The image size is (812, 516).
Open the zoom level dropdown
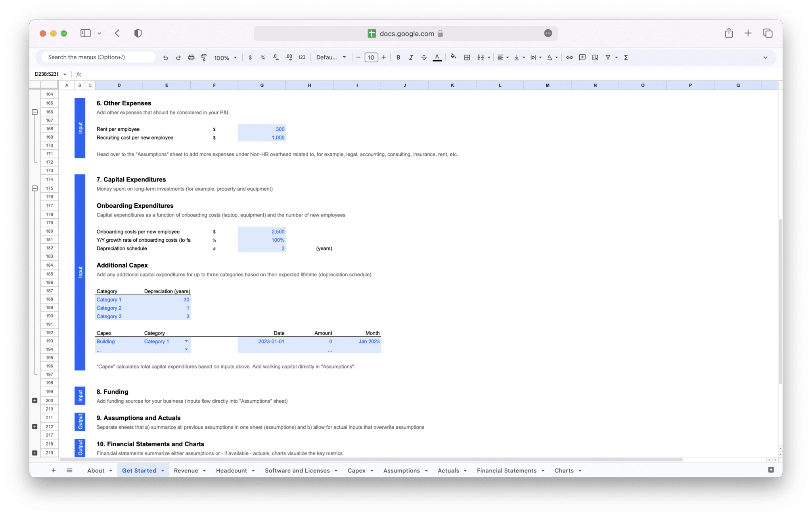[225, 58]
